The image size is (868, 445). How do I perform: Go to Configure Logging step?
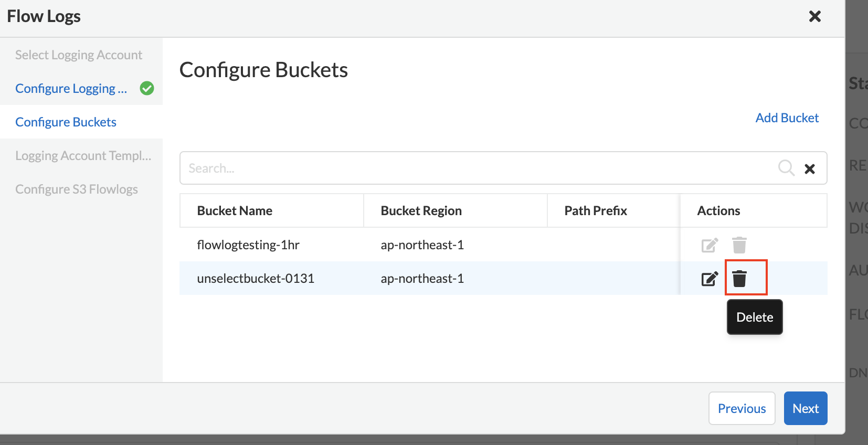coord(71,88)
